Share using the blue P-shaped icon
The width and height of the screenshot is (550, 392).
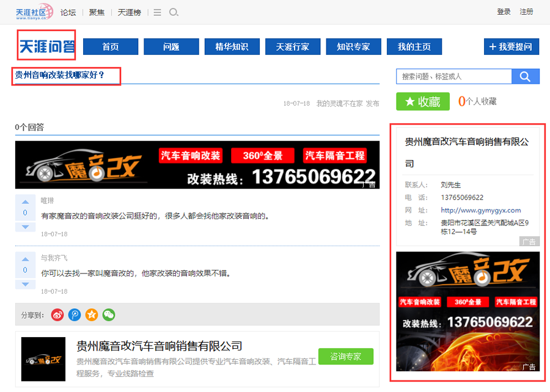(x=75, y=315)
